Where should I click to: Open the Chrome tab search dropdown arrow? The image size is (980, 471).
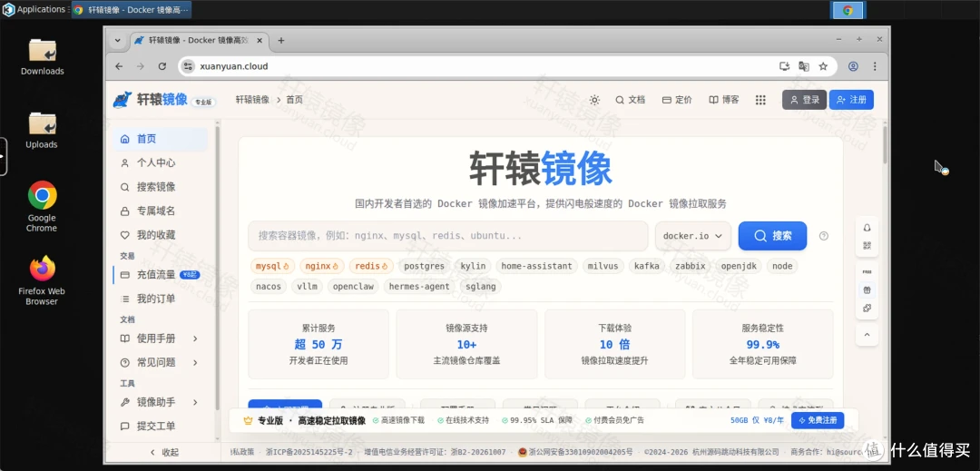(117, 41)
